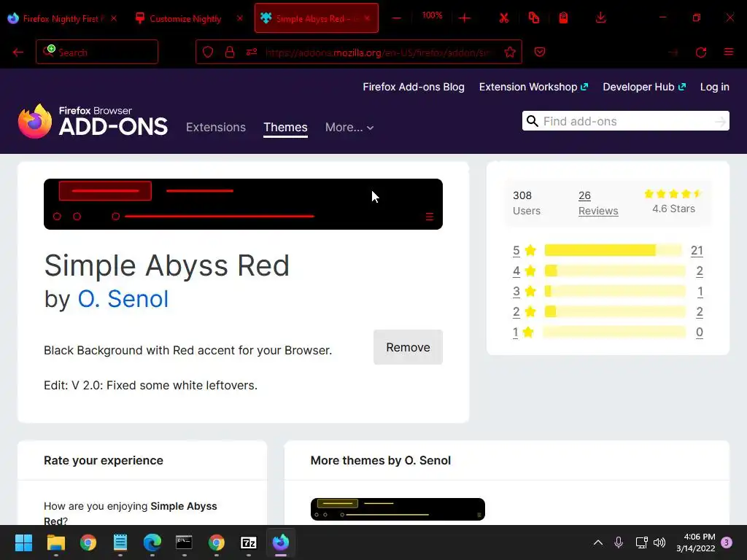This screenshot has width=747, height=560.
Task: Click the browser back arrow button
Action: pyautogui.click(x=18, y=52)
